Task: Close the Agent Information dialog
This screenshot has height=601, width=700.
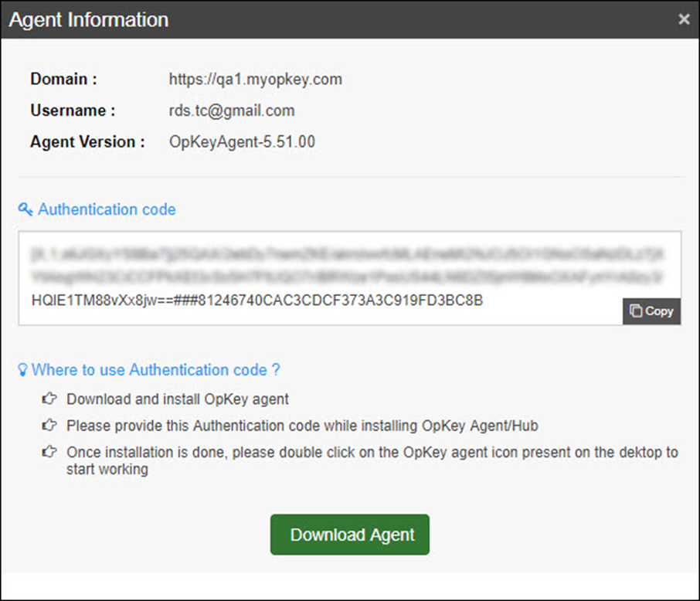Action: pyautogui.click(x=684, y=19)
